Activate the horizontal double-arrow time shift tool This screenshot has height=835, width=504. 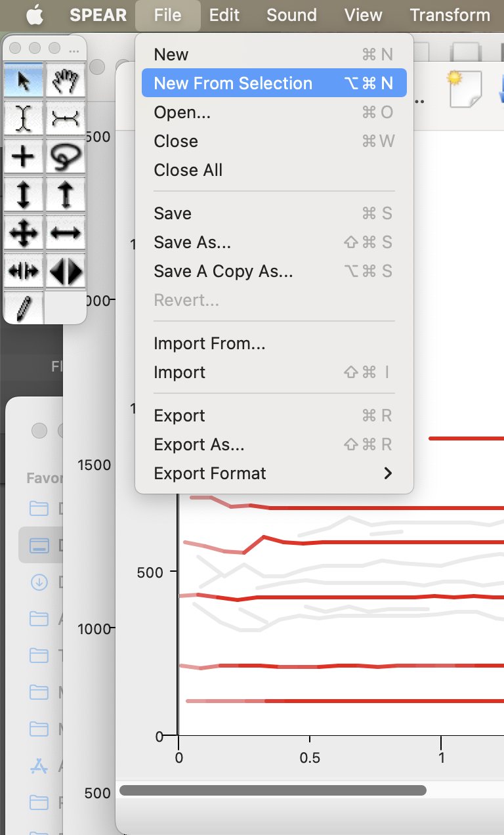[x=66, y=232]
